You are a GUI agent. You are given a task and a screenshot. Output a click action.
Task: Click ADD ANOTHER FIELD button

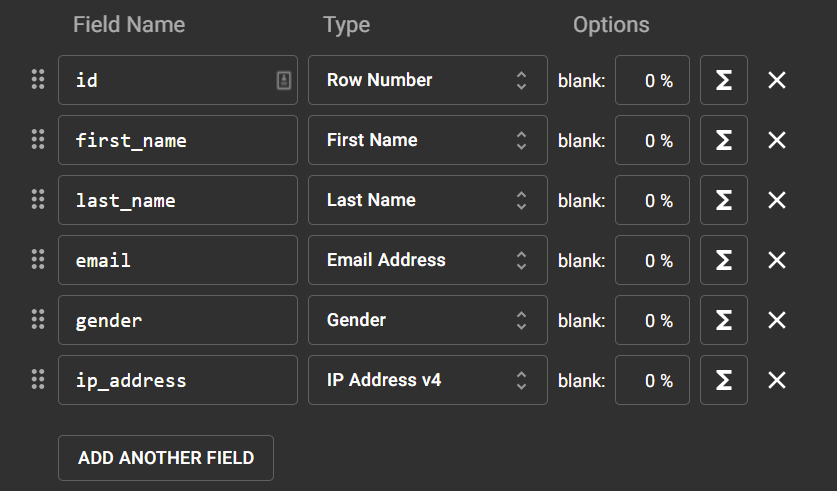[x=166, y=458]
